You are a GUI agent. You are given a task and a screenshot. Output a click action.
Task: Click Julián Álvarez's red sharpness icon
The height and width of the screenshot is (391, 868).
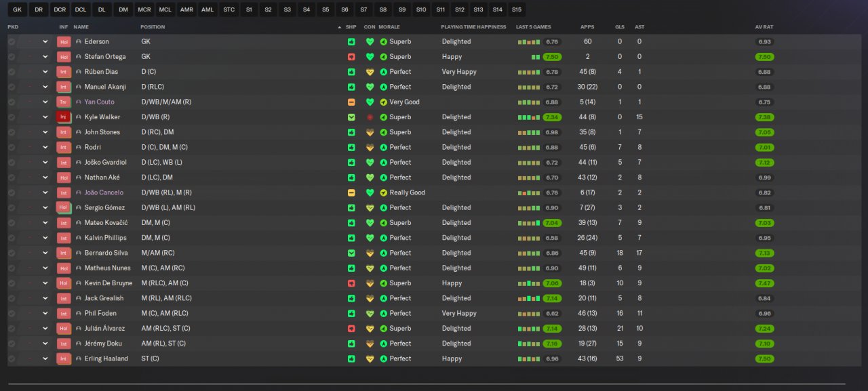click(351, 329)
